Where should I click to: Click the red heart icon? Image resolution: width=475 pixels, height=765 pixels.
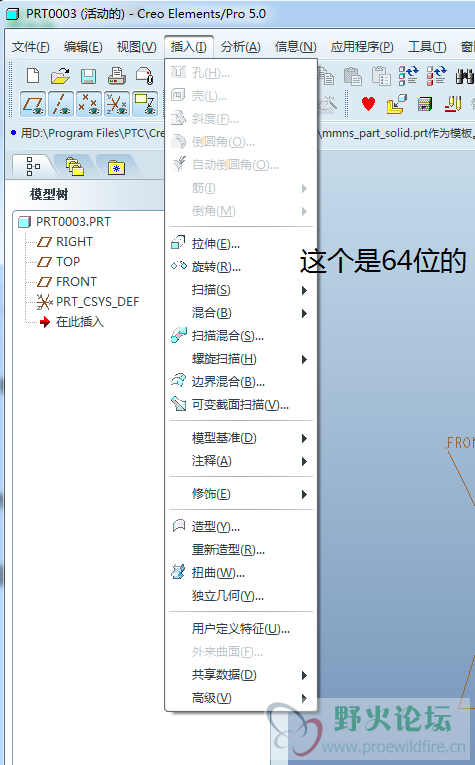pos(368,103)
